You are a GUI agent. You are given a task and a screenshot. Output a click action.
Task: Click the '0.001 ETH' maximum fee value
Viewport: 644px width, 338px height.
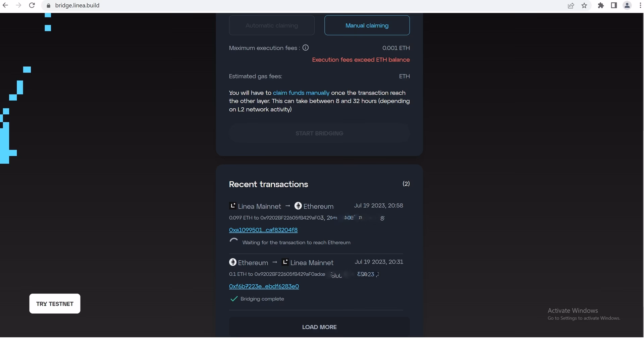(x=396, y=48)
